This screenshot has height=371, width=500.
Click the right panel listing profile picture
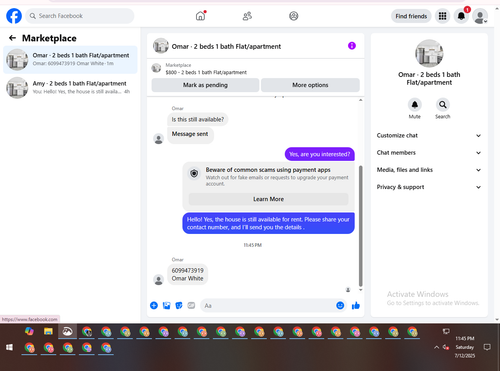coord(429,53)
